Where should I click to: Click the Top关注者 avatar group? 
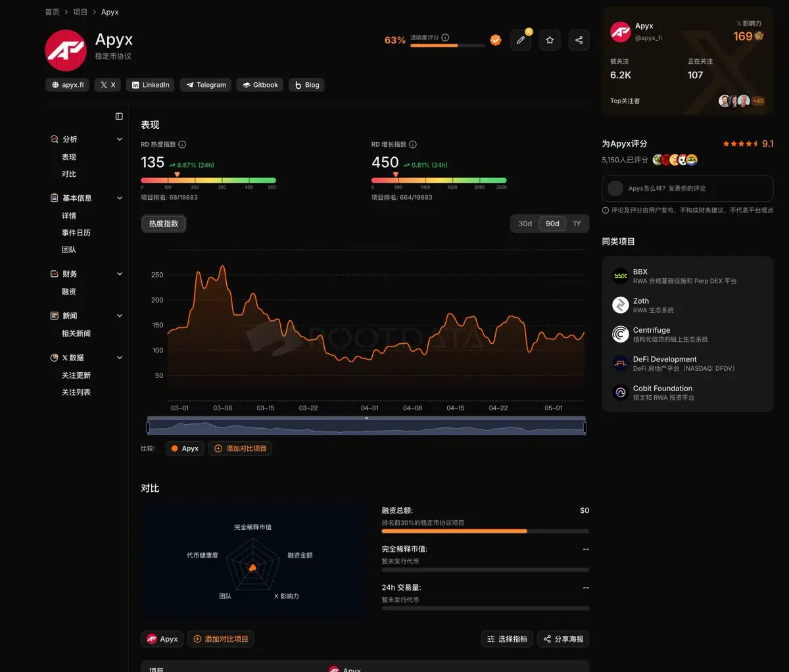(741, 101)
